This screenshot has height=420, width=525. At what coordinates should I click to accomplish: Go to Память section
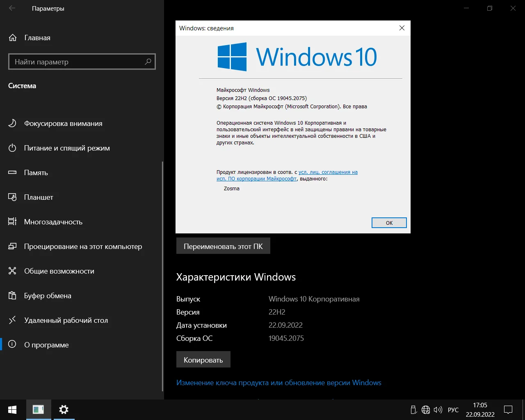click(x=81, y=173)
